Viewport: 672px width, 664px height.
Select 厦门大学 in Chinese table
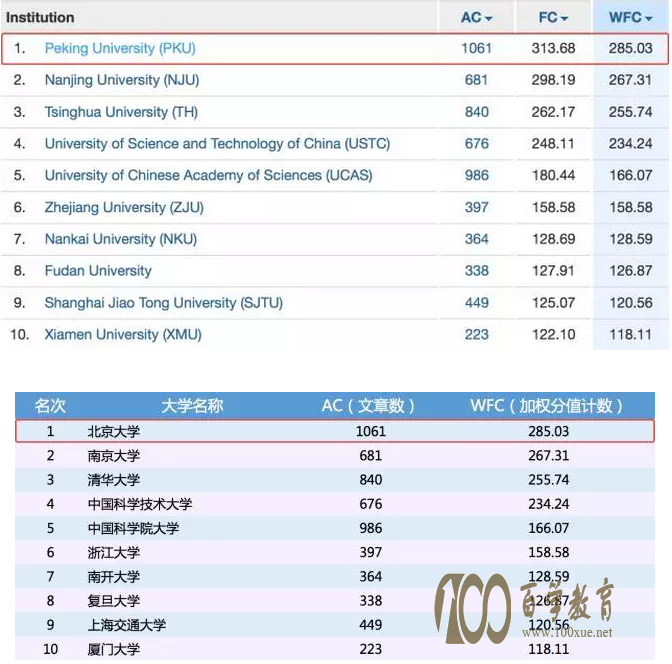click(x=114, y=649)
